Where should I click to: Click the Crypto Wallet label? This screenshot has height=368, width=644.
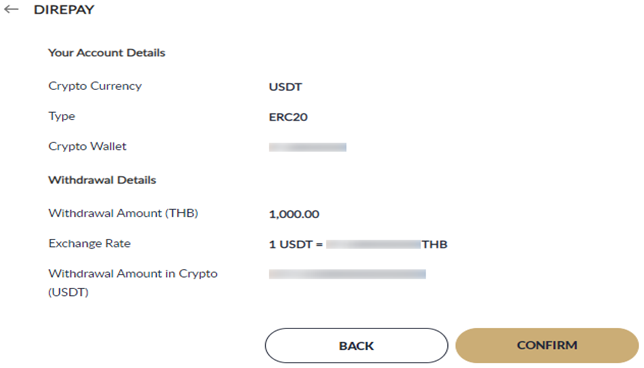(87, 146)
